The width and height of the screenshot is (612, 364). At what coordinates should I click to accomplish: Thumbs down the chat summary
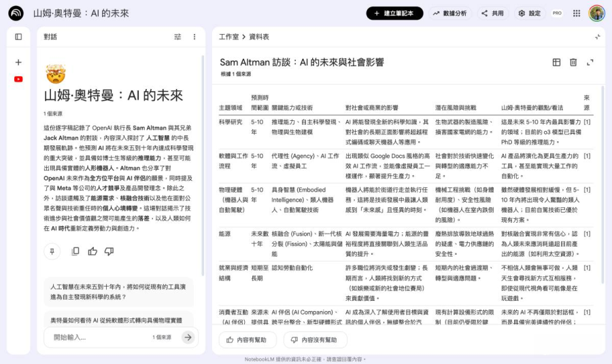(x=109, y=251)
